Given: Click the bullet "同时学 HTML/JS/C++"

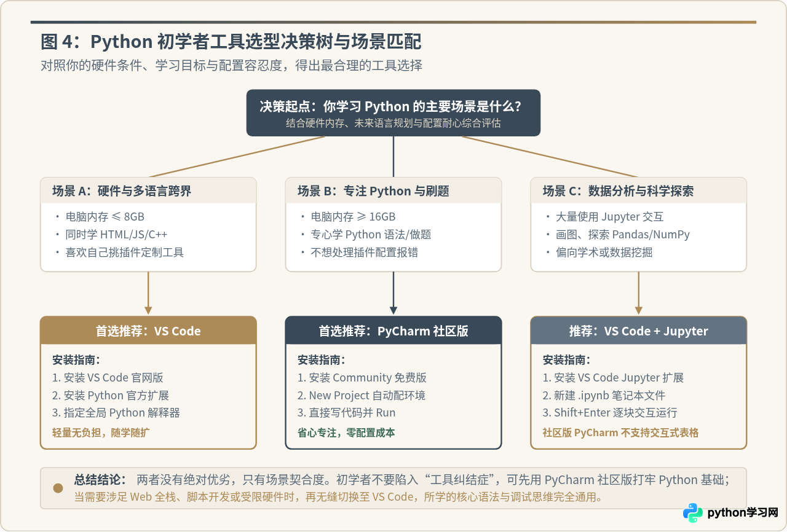Looking at the screenshot, I should pos(117,235).
